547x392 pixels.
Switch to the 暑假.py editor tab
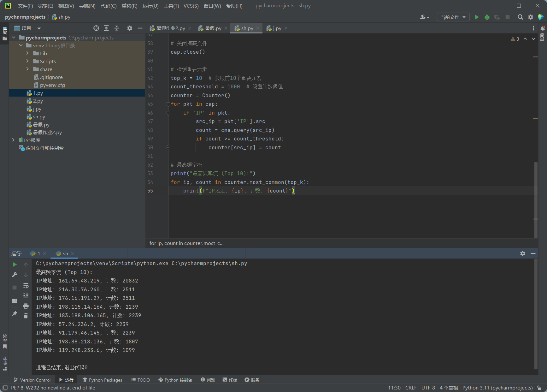click(213, 28)
